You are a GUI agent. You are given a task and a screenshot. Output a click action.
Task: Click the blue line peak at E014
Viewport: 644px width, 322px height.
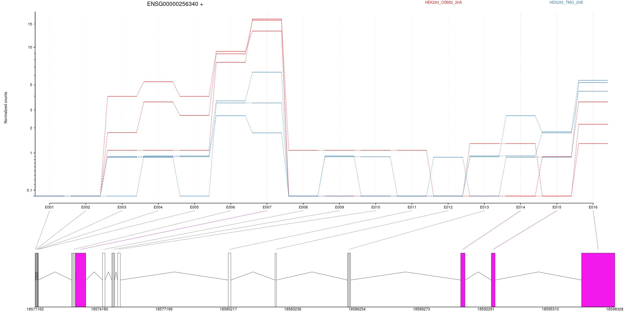tap(521, 116)
